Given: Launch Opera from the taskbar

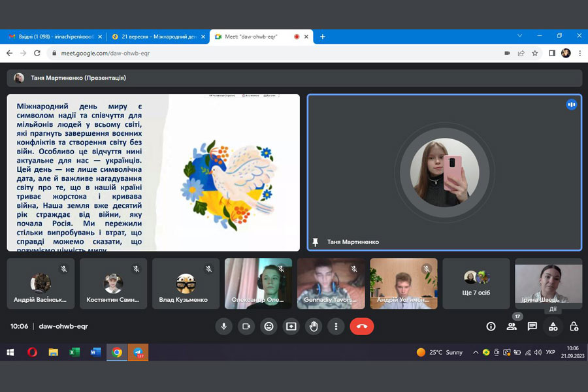Looking at the screenshot, I should [x=32, y=352].
